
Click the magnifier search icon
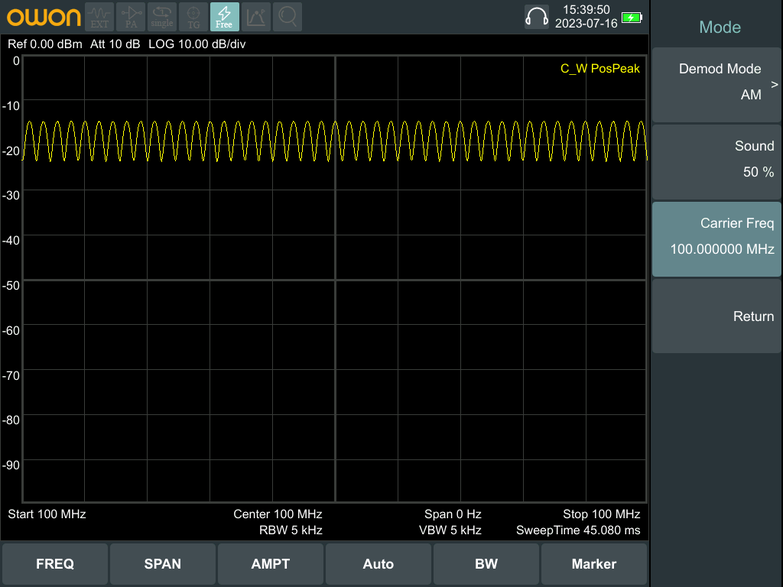point(287,17)
